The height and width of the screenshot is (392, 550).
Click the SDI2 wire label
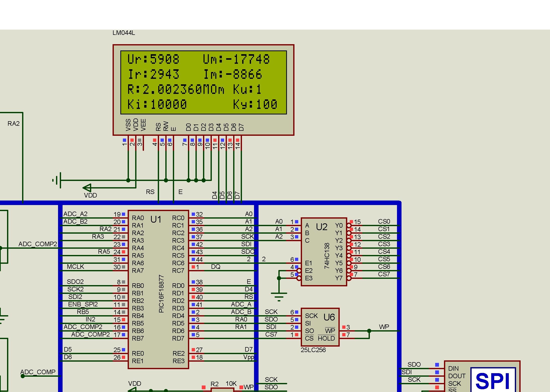pyautogui.click(x=75, y=297)
